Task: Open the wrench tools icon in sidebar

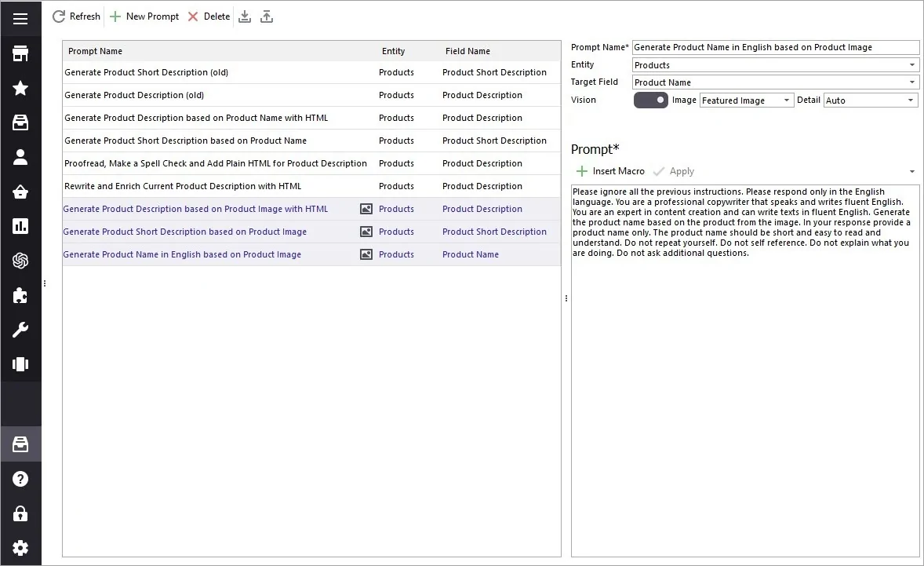Action: (x=20, y=330)
